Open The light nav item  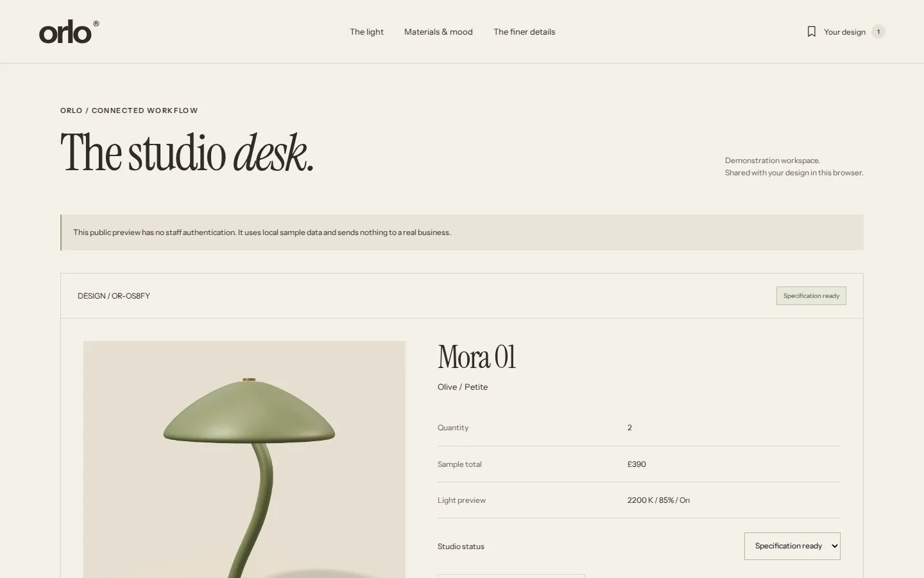point(366,31)
